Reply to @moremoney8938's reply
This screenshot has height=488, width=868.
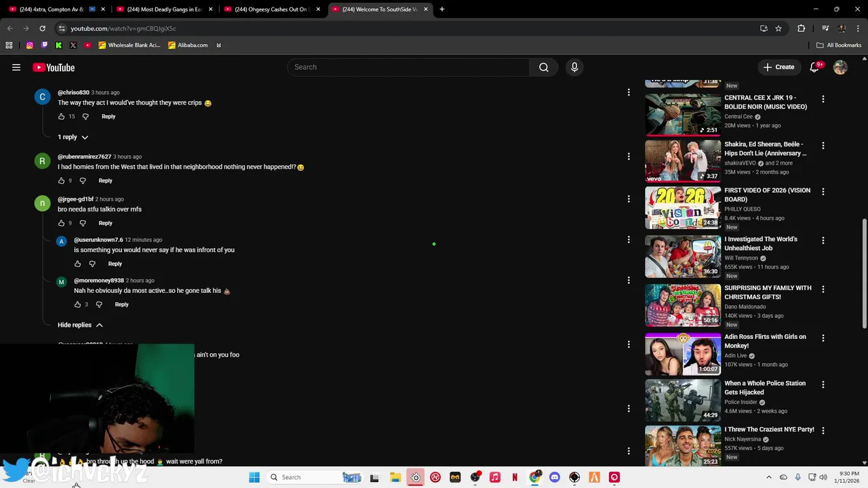(x=121, y=304)
